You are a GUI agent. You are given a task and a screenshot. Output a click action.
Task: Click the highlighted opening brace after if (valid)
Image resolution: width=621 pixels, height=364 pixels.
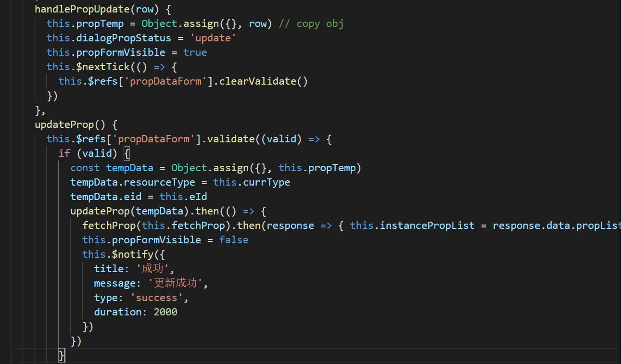(127, 153)
